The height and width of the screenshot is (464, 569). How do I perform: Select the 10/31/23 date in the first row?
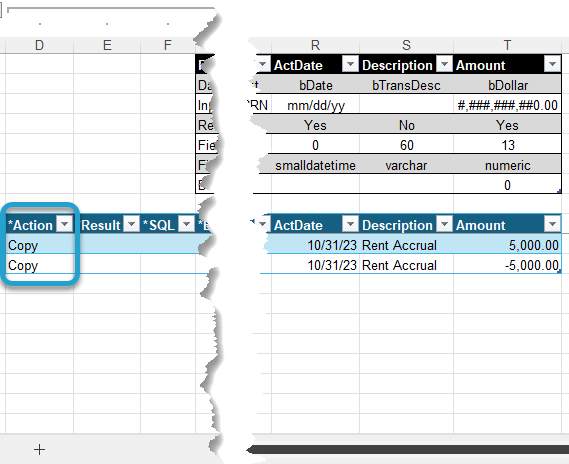point(315,245)
